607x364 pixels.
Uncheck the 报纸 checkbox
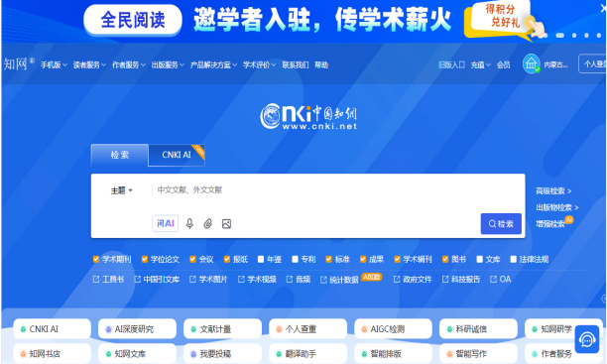[227, 259]
